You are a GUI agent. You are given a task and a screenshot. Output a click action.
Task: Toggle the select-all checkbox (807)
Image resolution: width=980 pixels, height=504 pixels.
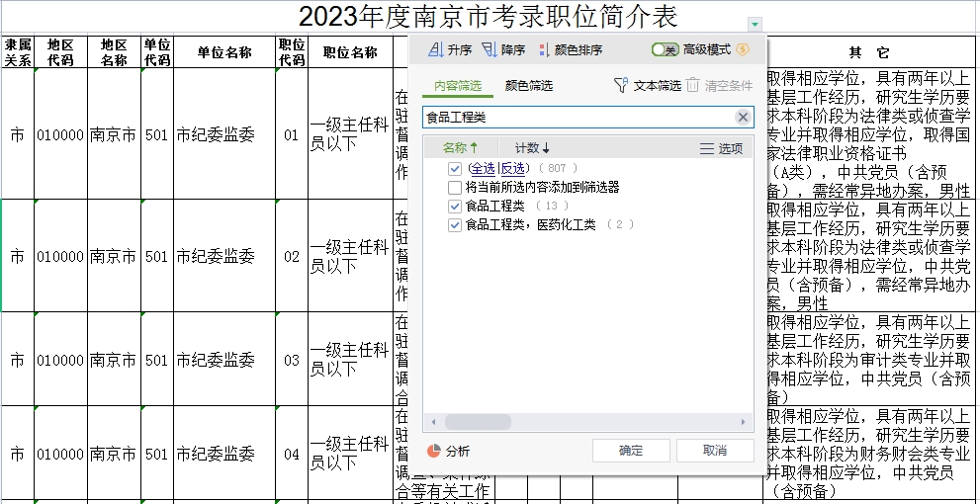pyautogui.click(x=454, y=169)
